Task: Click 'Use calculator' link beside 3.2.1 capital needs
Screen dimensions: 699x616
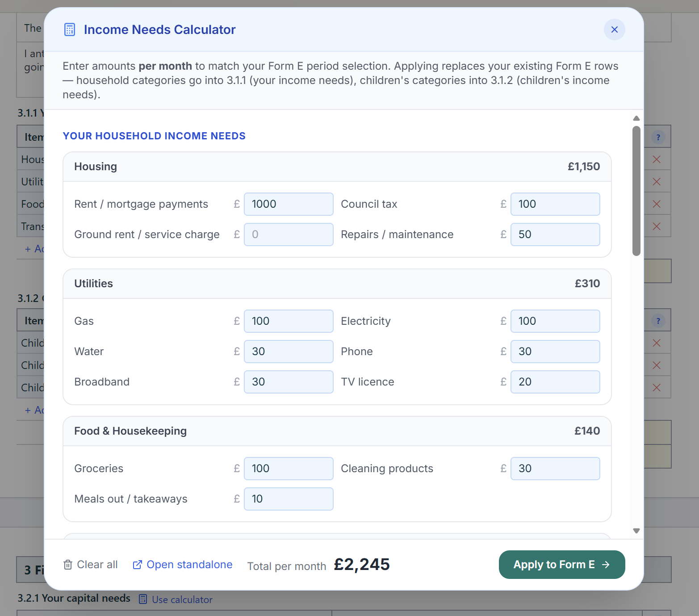Action: (176, 599)
